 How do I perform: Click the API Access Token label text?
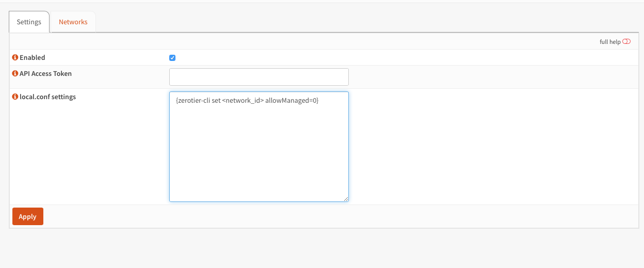[45, 74]
